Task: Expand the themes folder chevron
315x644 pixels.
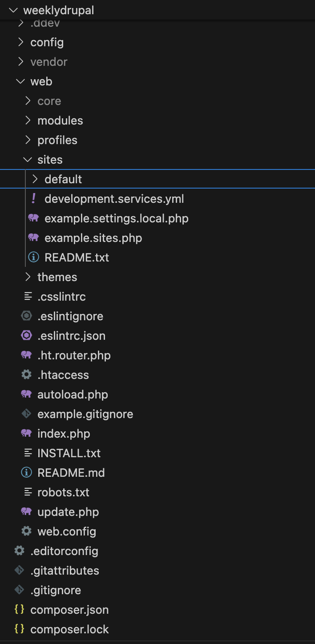Action: coord(28,277)
